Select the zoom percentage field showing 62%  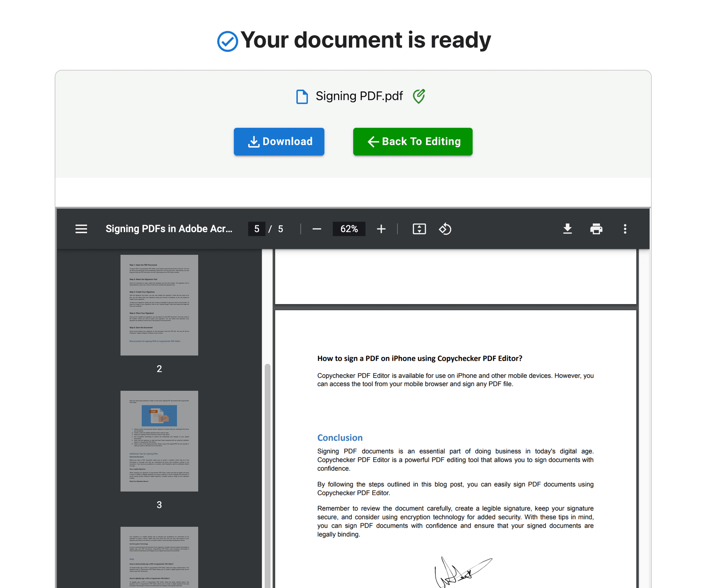point(349,229)
